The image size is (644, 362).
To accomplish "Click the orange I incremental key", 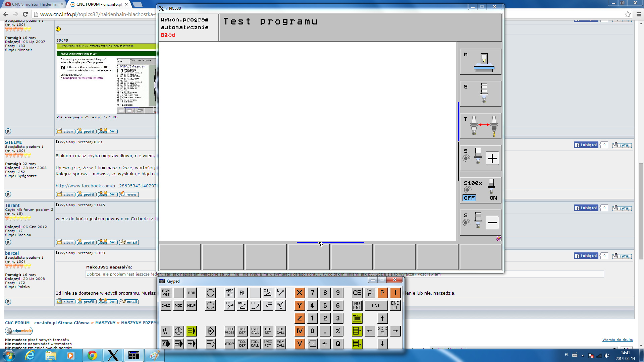I will click(x=395, y=293).
